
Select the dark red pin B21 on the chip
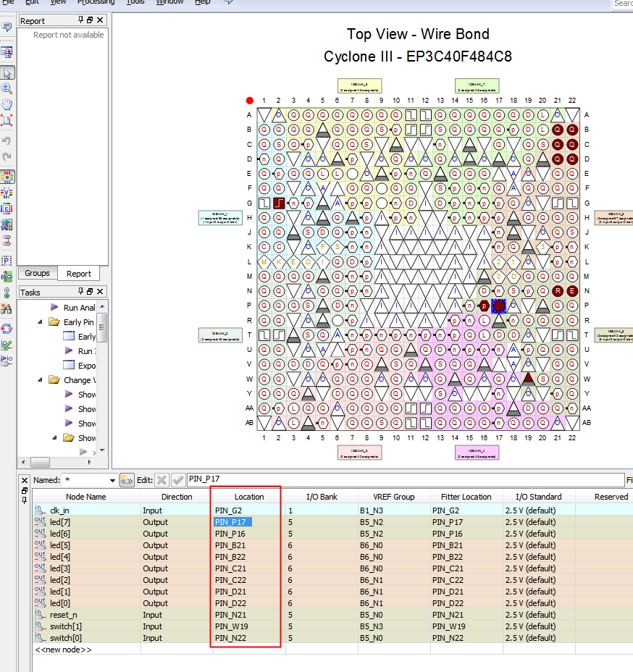click(557, 130)
